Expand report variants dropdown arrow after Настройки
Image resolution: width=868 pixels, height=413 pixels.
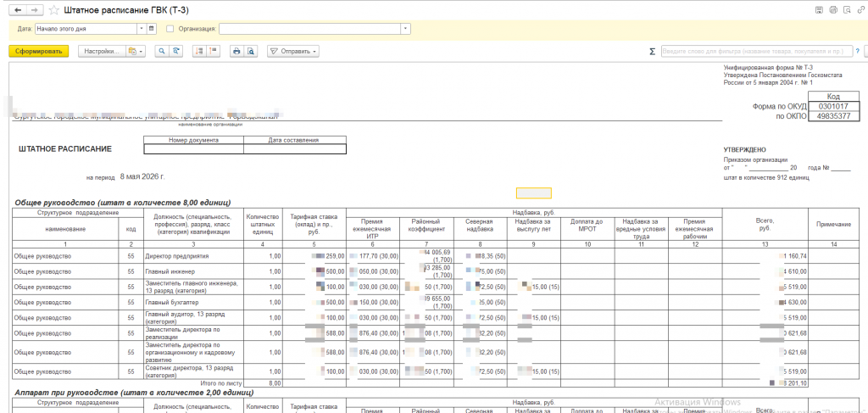141,51
